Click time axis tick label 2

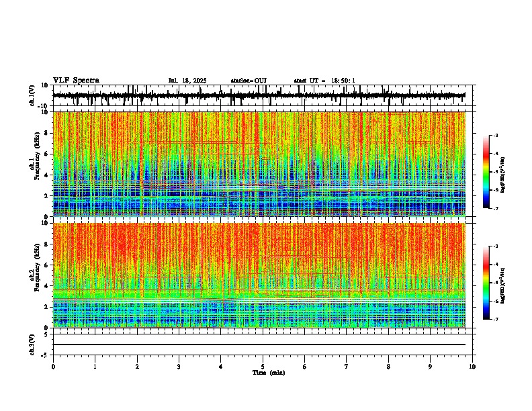[x=137, y=367]
